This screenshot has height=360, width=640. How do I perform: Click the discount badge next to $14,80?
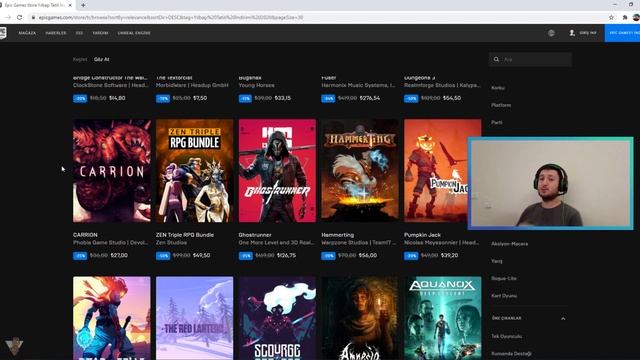pyautogui.click(x=80, y=98)
